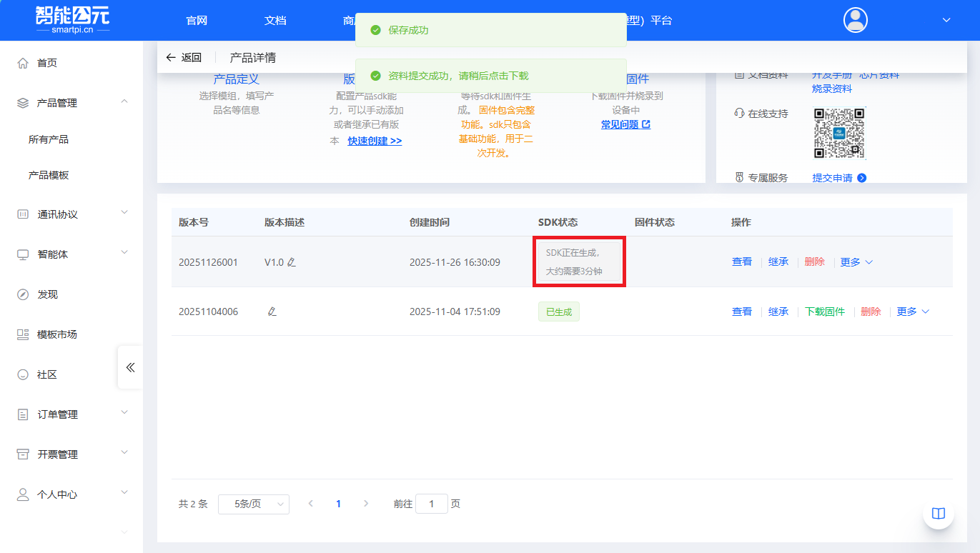Click edit pencil next to V1.0
Screen dimensions: 980x553
[x=291, y=262]
